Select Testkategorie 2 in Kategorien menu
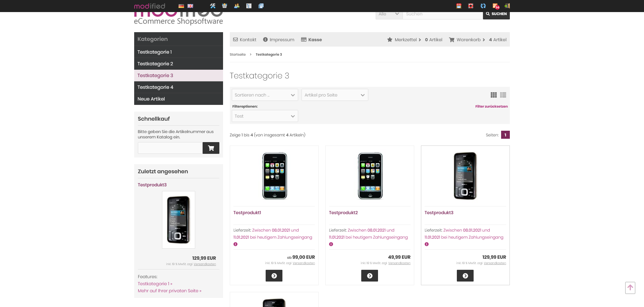This screenshot has height=307, width=644. coord(178,64)
